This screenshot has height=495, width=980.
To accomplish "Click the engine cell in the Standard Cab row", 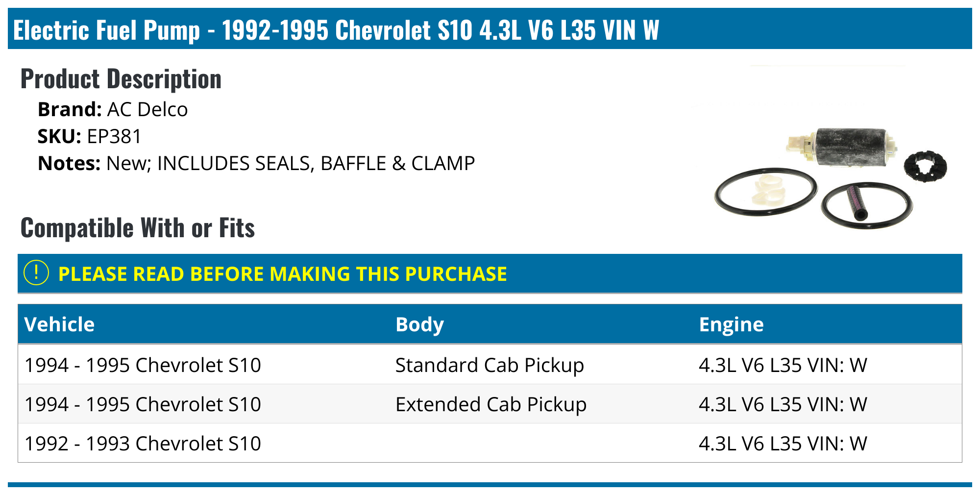I will pyautogui.click(x=783, y=365).
